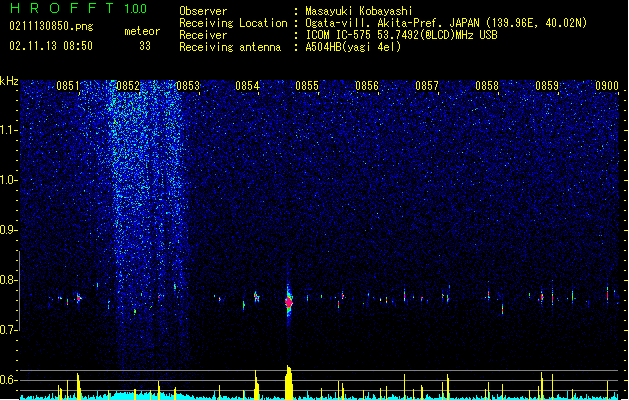Click the 0854 time marker
Viewport: 629px width, 400px height.
pyautogui.click(x=248, y=86)
